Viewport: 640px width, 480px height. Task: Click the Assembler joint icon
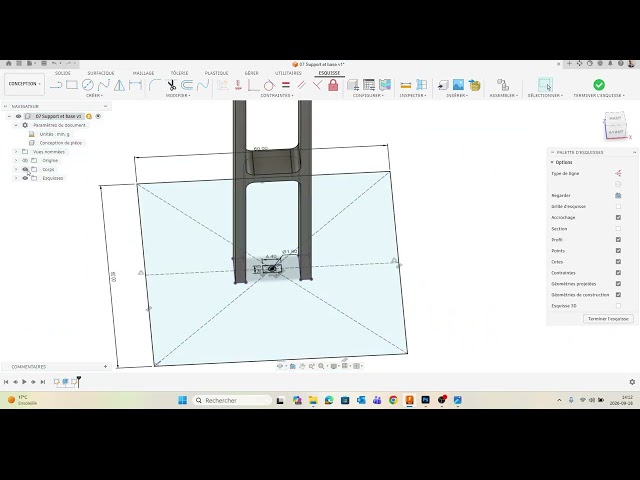503,85
